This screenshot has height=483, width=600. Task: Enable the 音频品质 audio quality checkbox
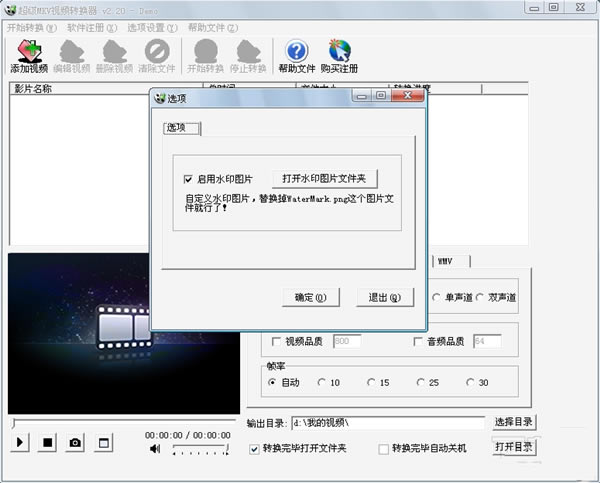(x=418, y=342)
